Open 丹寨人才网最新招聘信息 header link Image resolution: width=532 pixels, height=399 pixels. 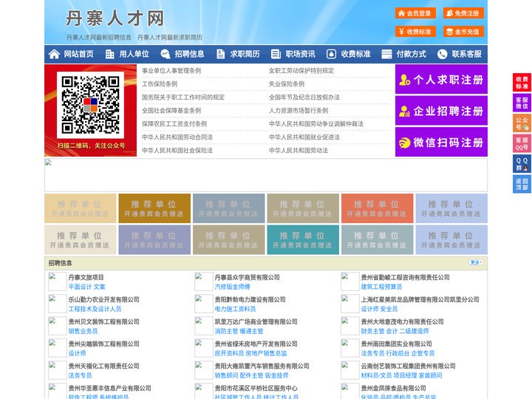99,38
